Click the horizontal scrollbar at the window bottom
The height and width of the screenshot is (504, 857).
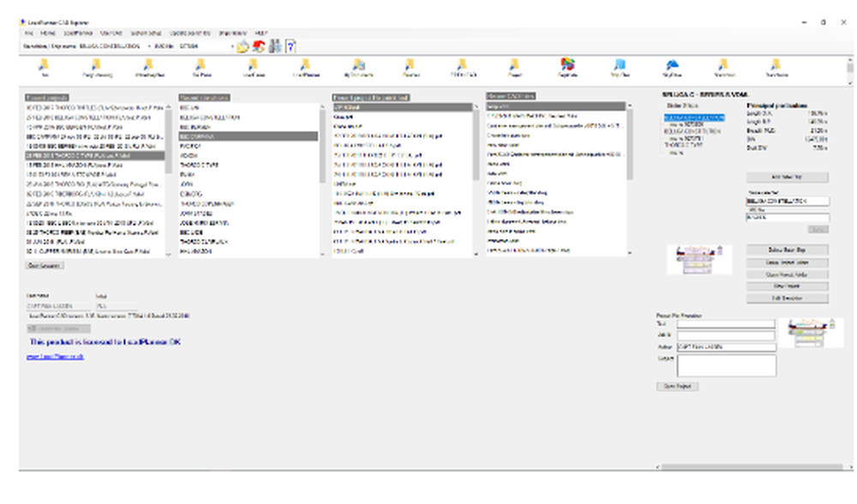(x=752, y=467)
